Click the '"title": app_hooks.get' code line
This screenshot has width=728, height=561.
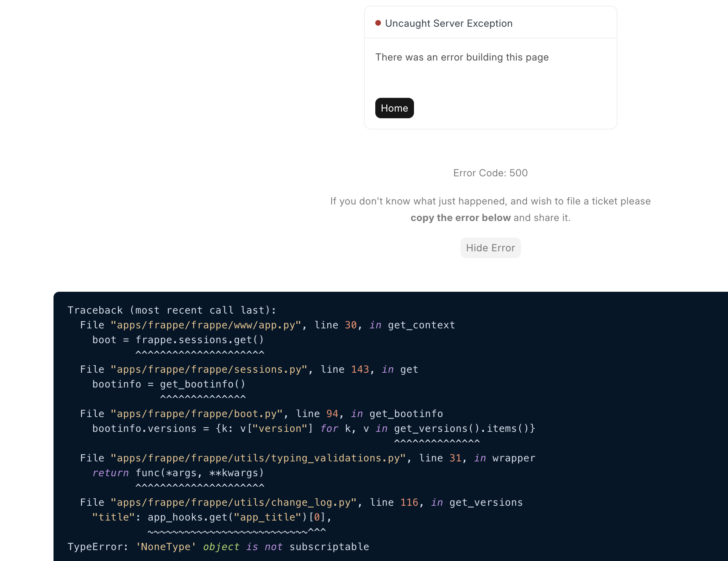(x=212, y=517)
